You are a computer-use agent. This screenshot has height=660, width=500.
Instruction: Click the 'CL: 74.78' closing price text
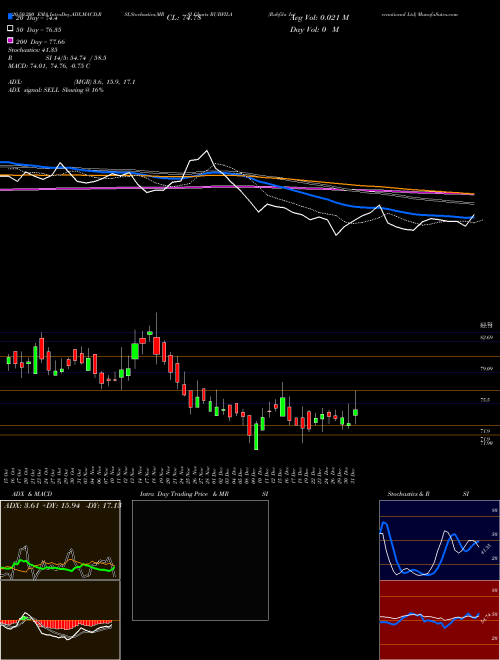184,18
